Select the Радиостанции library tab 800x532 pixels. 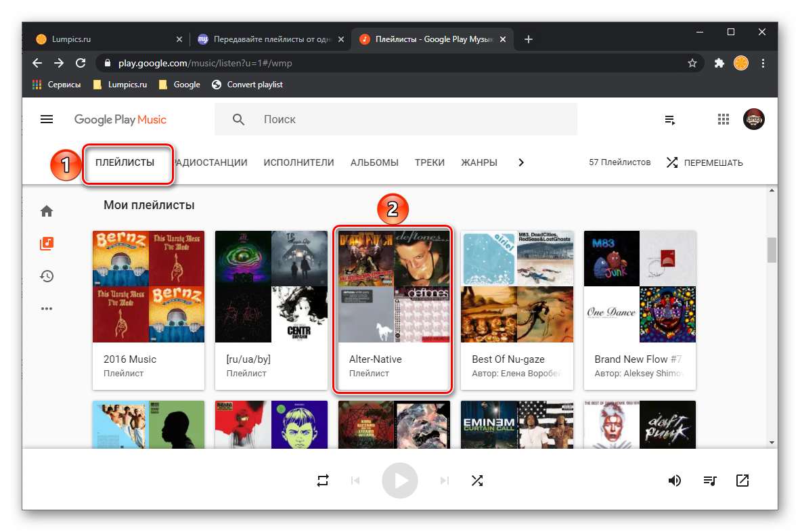[x=210, y=162]
